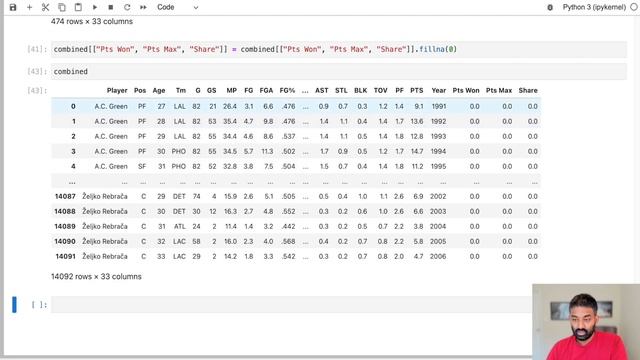Image resolution: width=640 pixels, height=360 pixels.
Task: Select the FGA column header
Action: click(x=266, y=91)
